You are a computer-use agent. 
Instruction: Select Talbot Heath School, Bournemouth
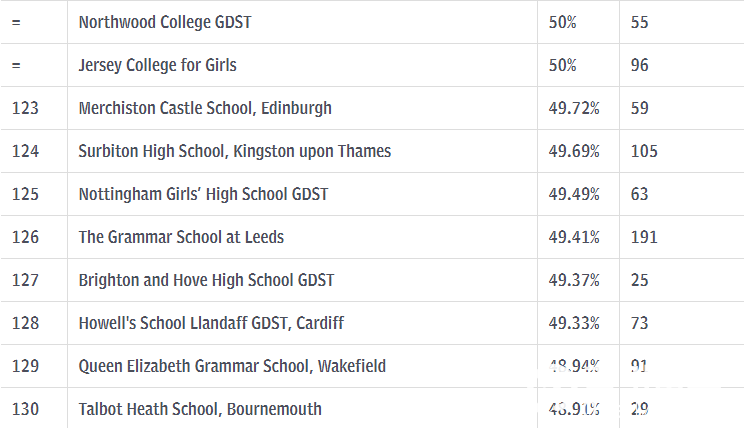200,409
